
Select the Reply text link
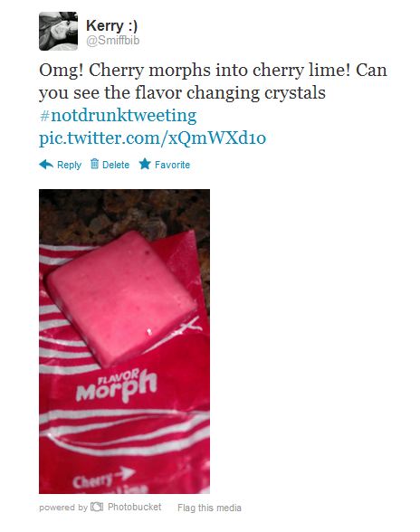[70, 165]
